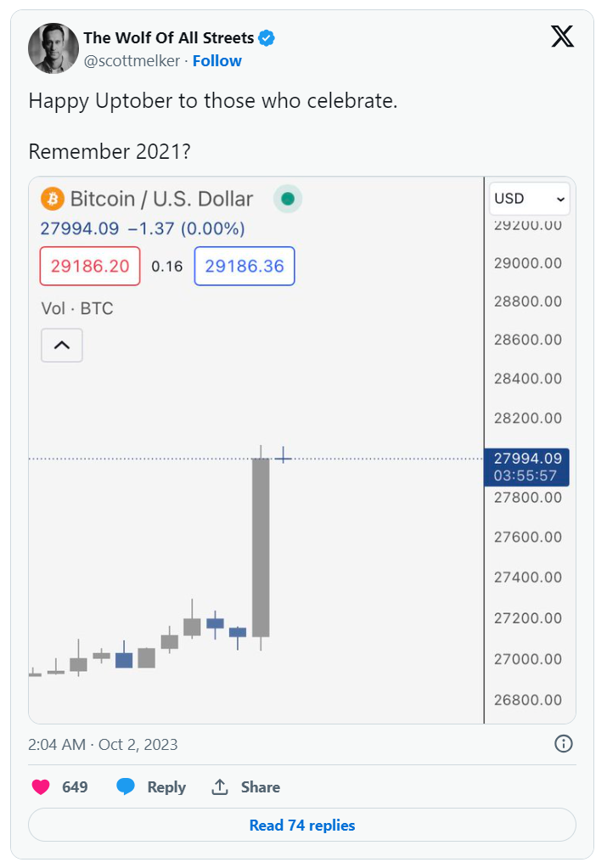
Task: Click the X logo icon
Action: click(x=562, y=37)
